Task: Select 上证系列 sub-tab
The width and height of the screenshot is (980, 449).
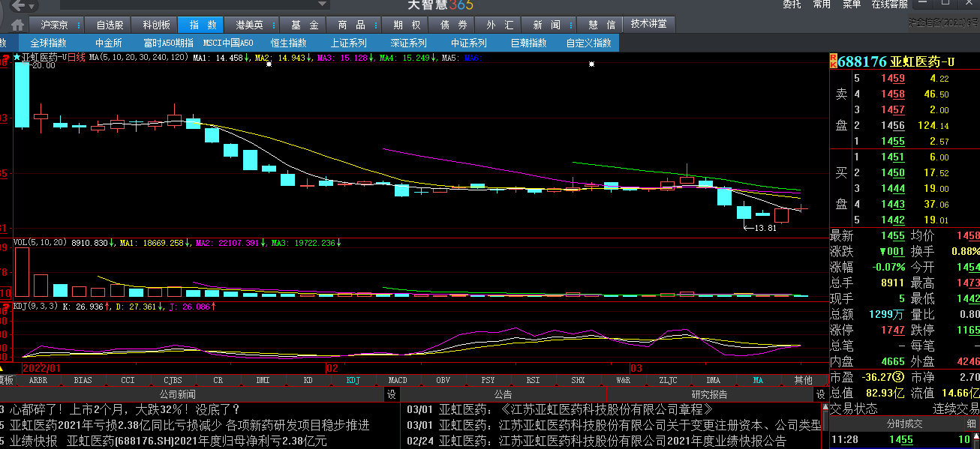Action: point(349,43)
